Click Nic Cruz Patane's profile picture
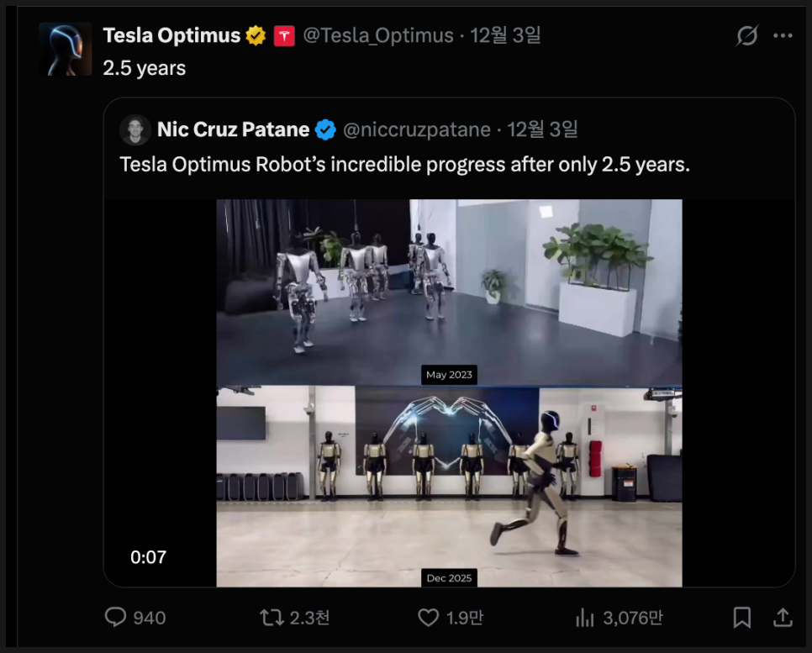This screenshot has height=653, width=812. coord(135,130)
